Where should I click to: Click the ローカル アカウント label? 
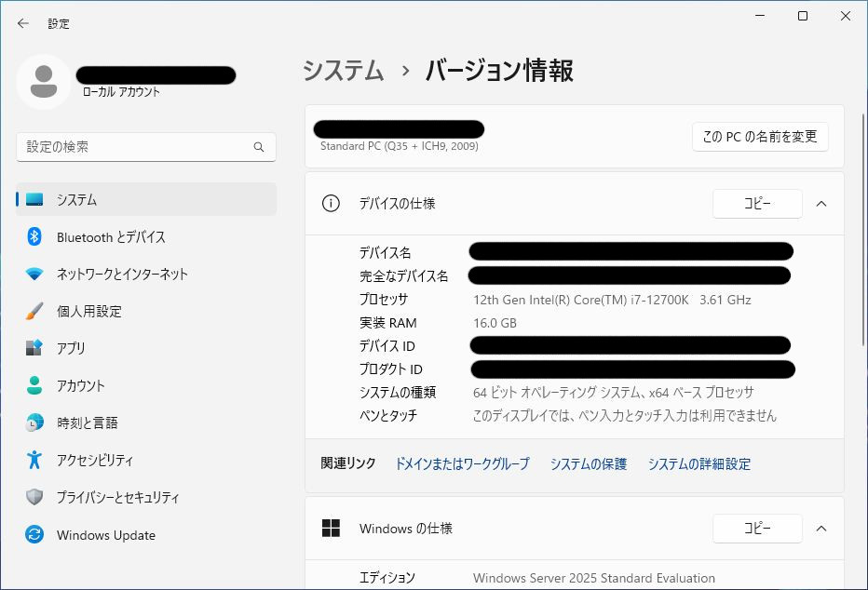(121, 92)
